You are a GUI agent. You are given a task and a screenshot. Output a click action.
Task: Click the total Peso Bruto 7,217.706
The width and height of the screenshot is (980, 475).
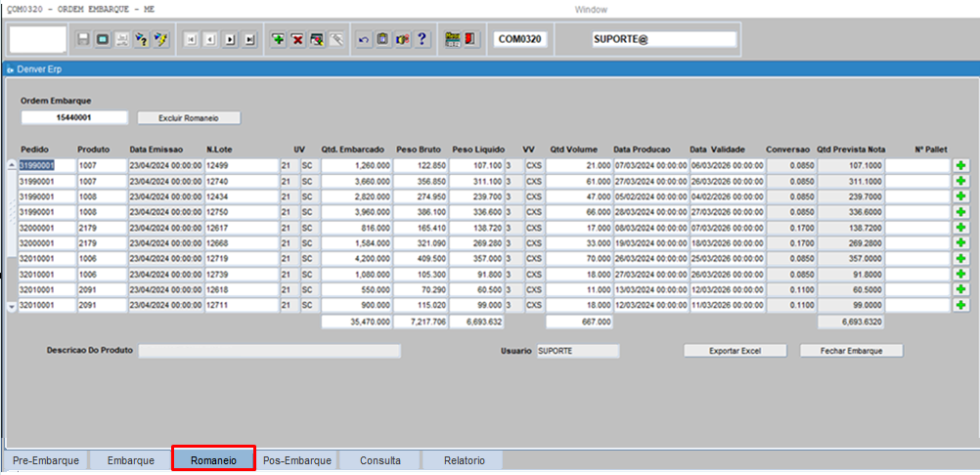click(x=421, y=323)
